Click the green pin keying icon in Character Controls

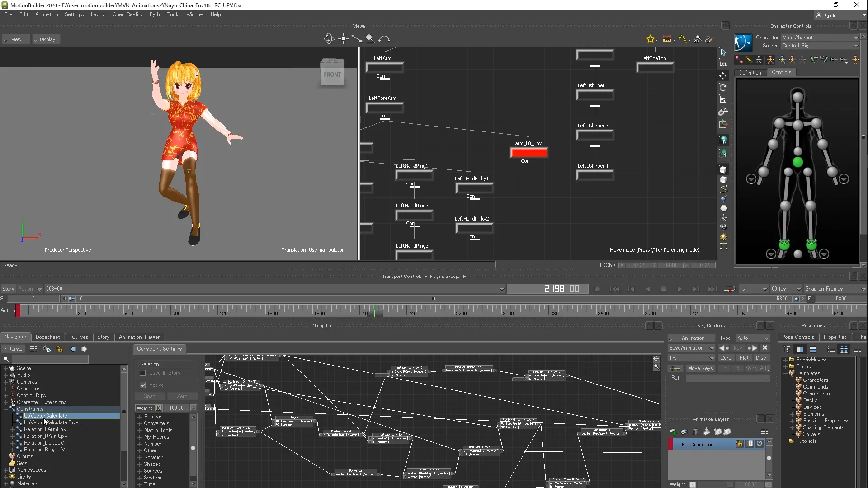pyautogui.click(x=814, y=59)
